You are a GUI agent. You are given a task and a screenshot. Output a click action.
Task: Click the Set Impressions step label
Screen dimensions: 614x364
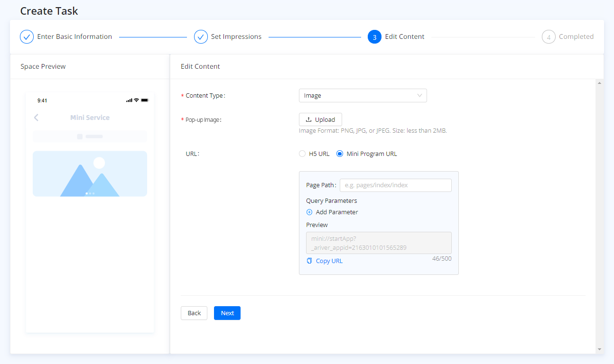[236, 37]
